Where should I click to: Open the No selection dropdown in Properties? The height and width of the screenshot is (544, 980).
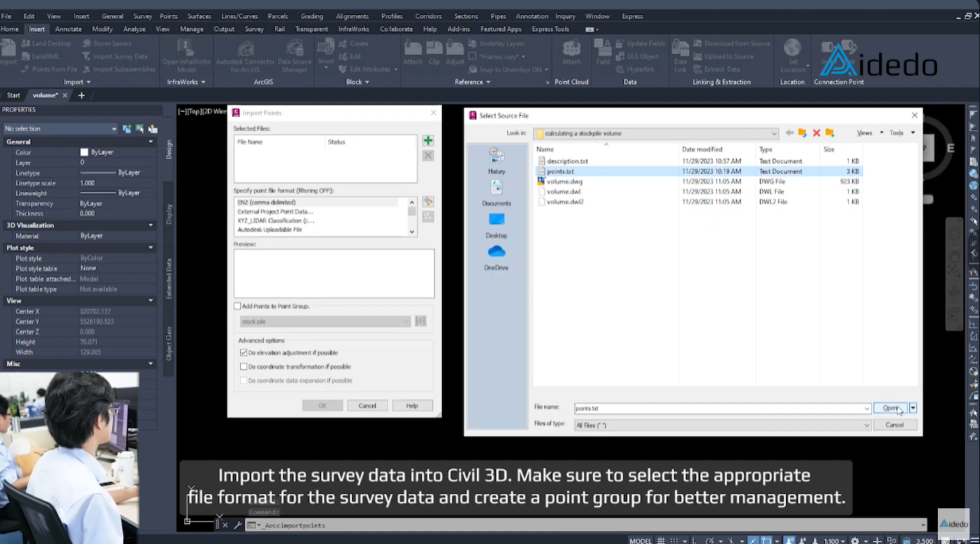114,129
